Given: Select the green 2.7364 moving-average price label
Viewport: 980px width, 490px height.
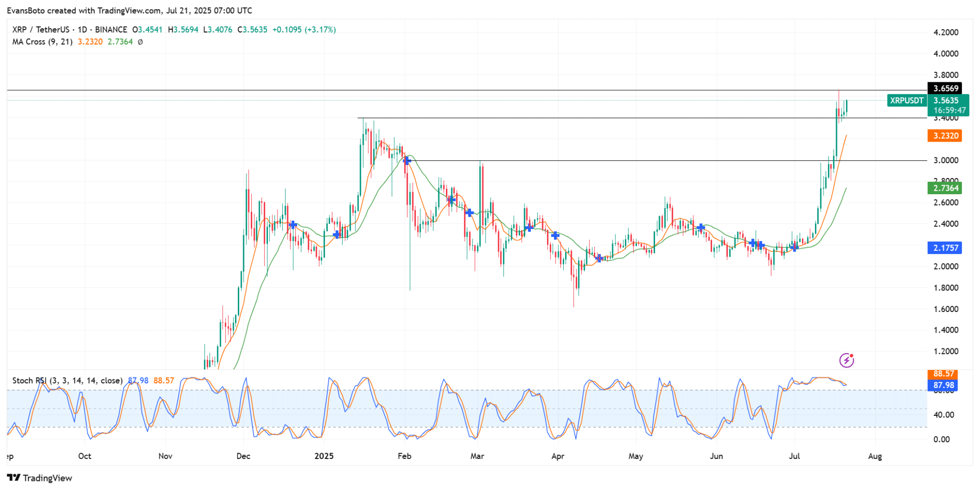Looking at the screenshot, I should coord(944,188).
